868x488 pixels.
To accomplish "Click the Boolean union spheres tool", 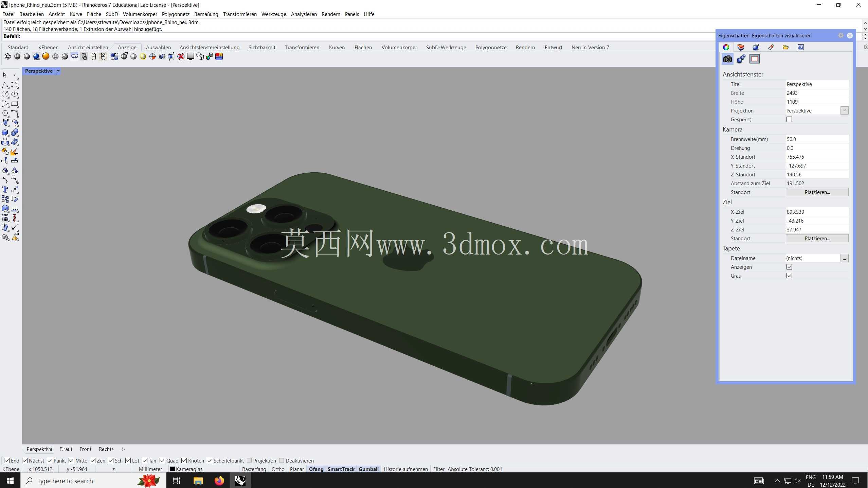I will pos(15,133).
